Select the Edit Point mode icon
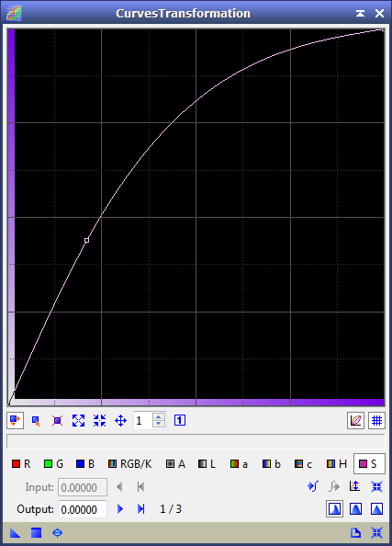The image size is (392, 546). (x=15, y=421)
